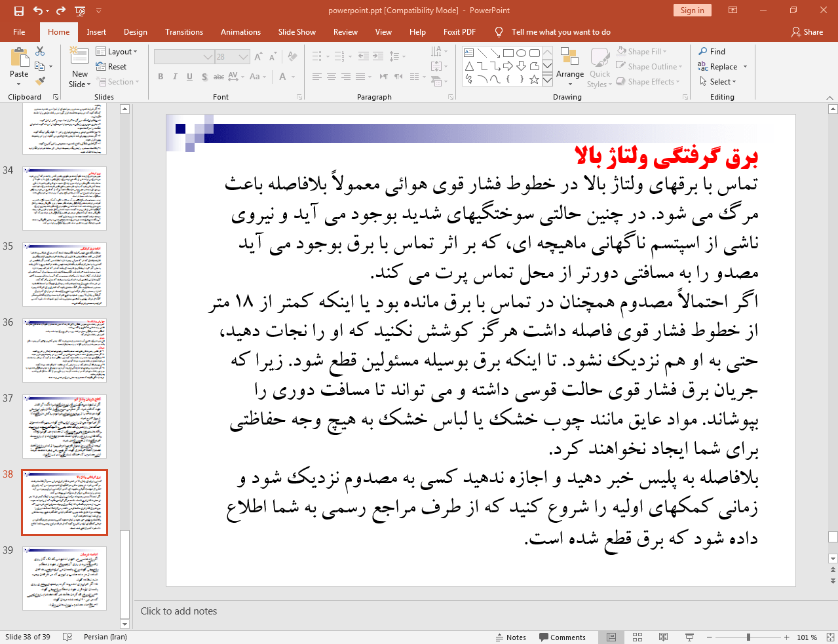Click the Copy icon in Clipboard group
The height and width of the screenshot is (644, 838).
point(40,66)
